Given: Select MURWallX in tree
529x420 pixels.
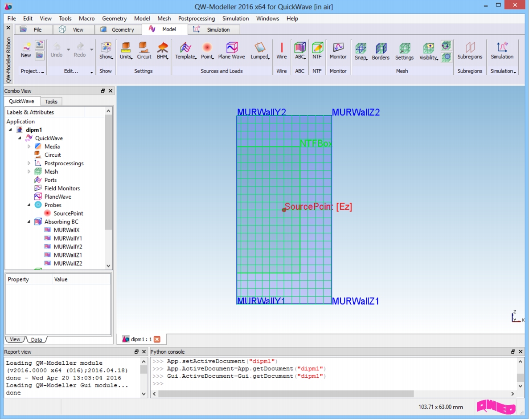Looking at the screenshot, I should pos(66,230).
